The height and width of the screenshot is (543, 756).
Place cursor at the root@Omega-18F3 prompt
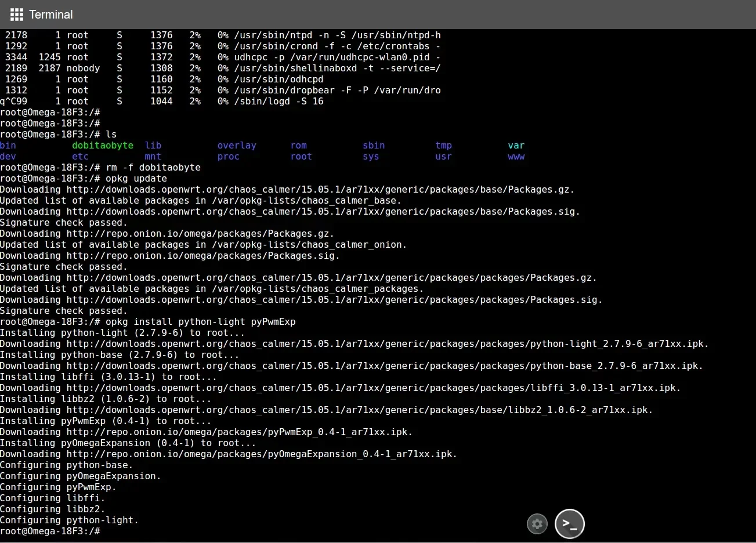point(49,531)
